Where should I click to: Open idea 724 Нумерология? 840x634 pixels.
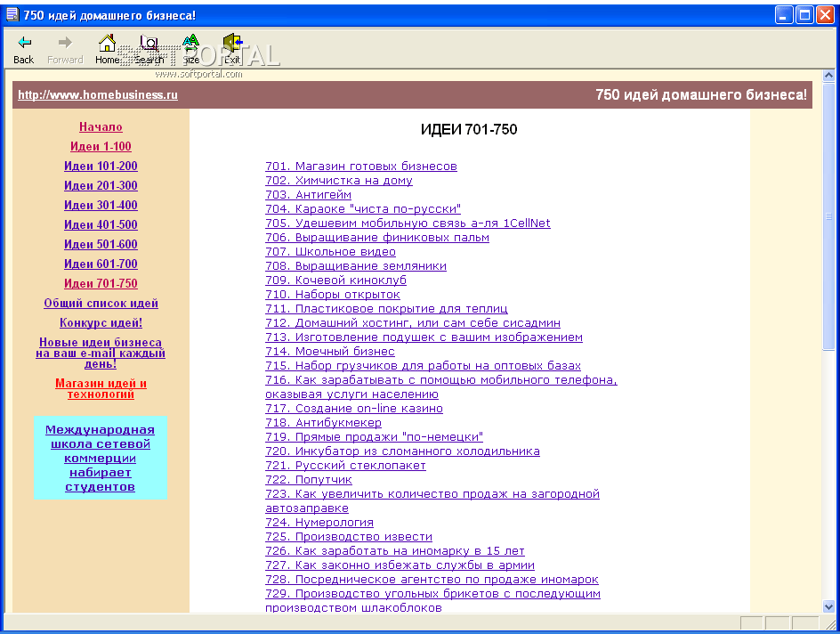(x=319, y=523)
